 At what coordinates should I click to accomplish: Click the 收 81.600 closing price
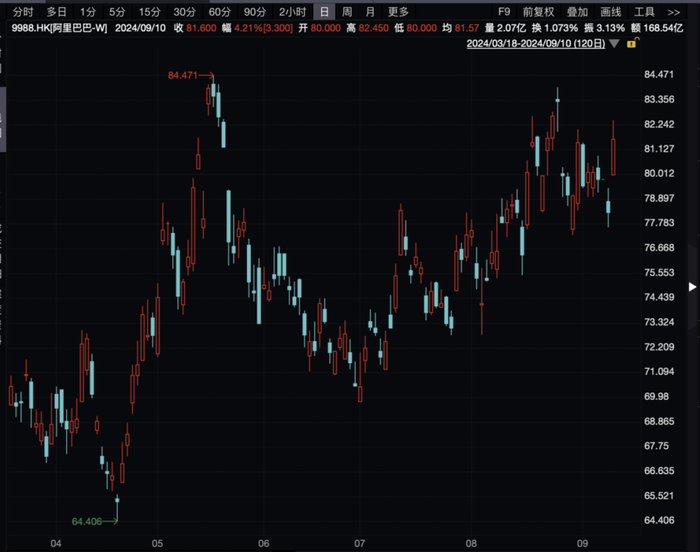(195, 28)
